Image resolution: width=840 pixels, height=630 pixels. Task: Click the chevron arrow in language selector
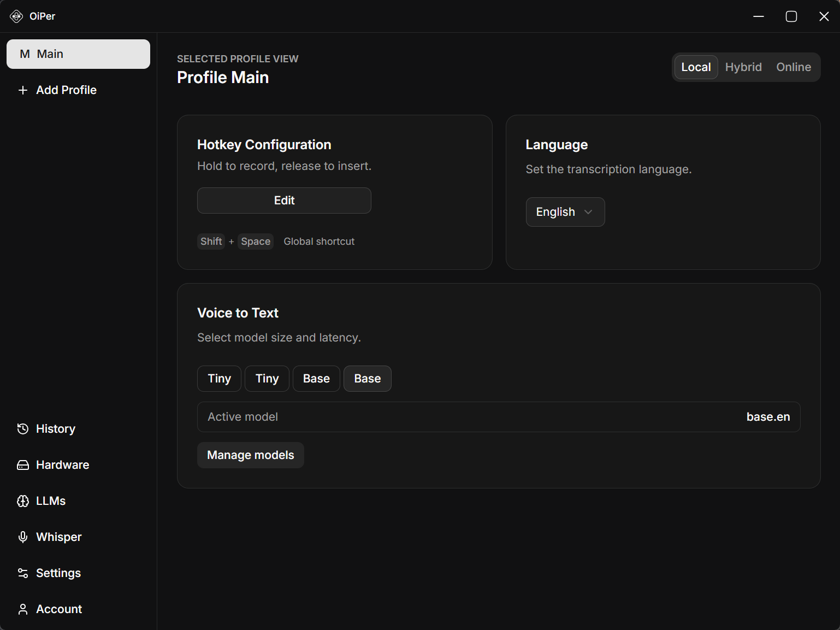tap(588, 212)
